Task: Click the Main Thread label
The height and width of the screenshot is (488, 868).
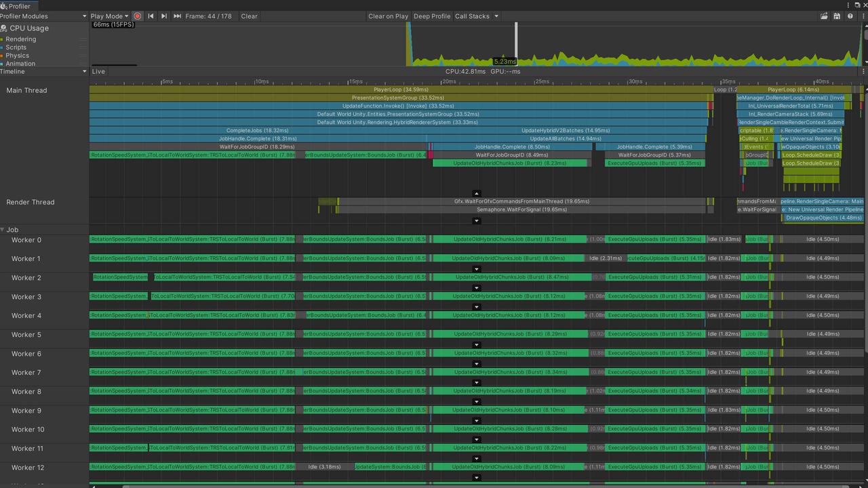Action: pyautogui.click(x=26, y=90)
